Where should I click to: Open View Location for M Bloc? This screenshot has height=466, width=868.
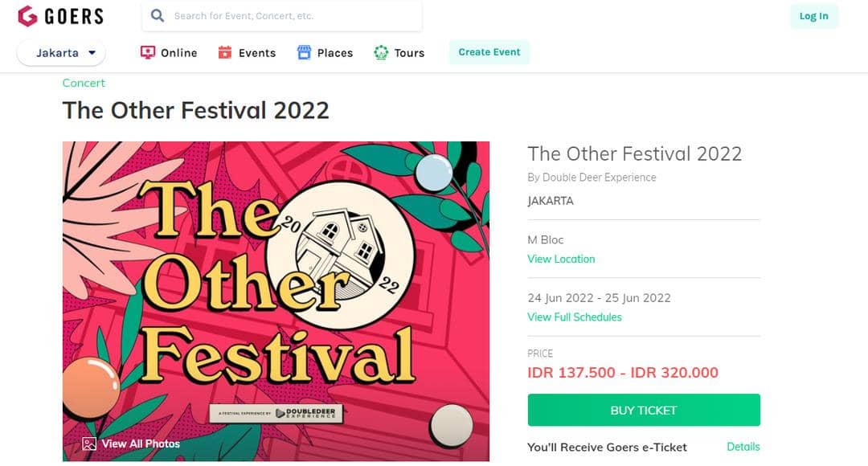(561, 259)
